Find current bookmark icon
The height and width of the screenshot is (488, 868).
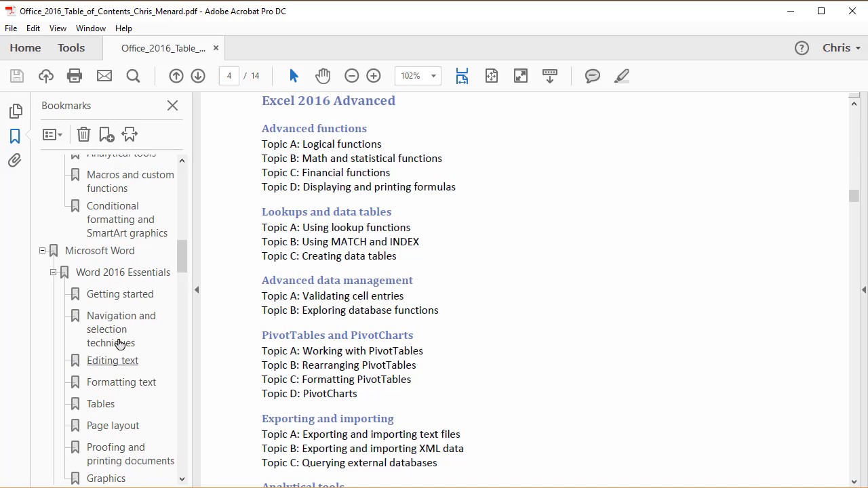130,134
